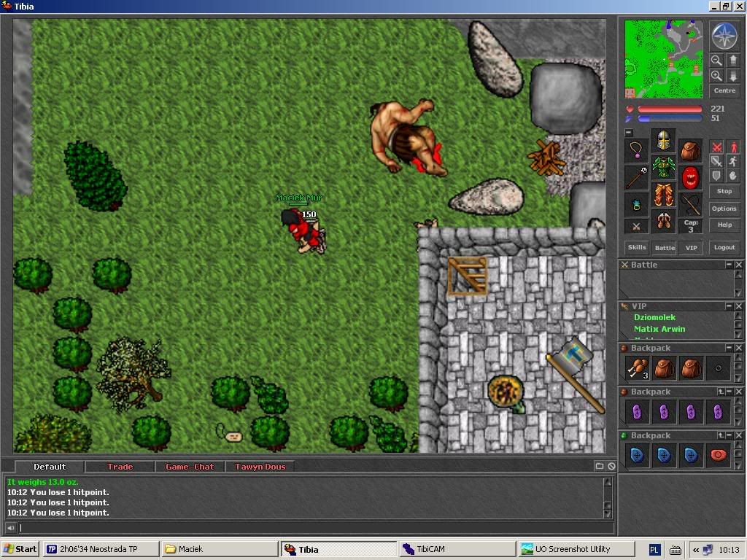Enable offensive fighting mode
Viewport: 747px width, 560px height.
coord(716,147)
